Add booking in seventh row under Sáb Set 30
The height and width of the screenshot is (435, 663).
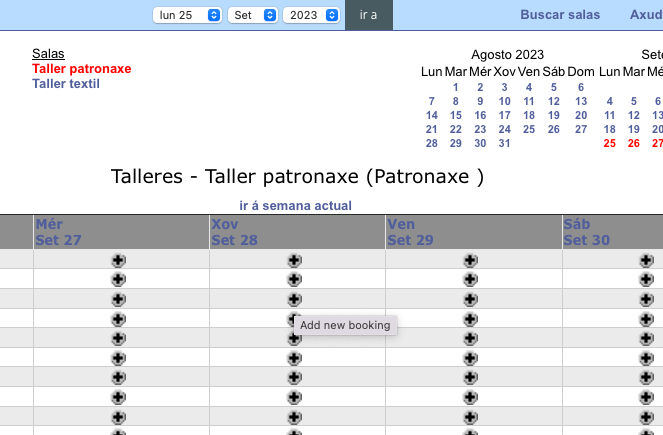pyautogui.click(x=646, y=377)
